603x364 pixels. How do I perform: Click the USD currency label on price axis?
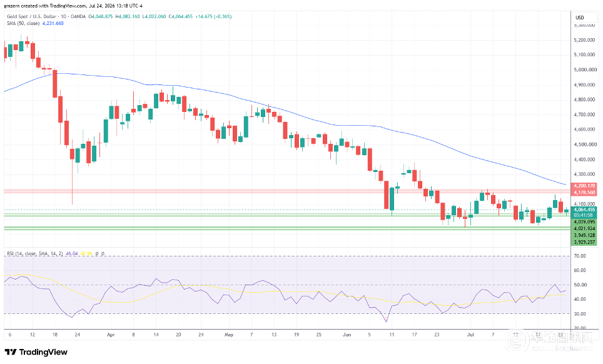click(579, 18)
